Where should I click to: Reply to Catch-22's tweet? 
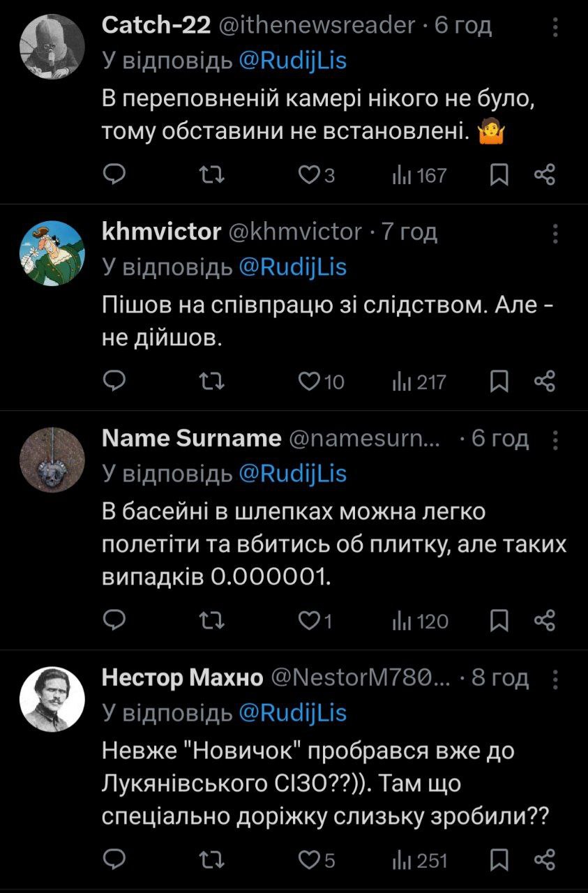tap(114, 174)
